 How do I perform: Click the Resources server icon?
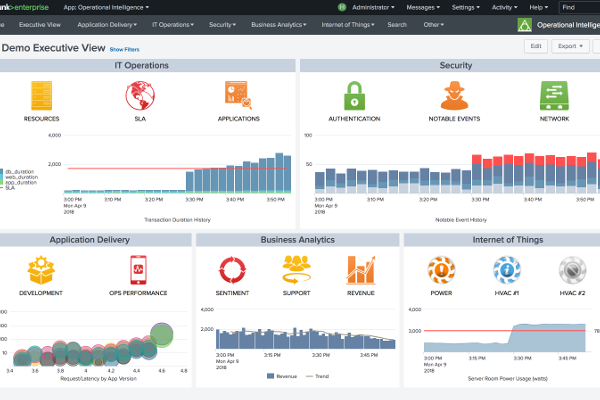point(42,95)
